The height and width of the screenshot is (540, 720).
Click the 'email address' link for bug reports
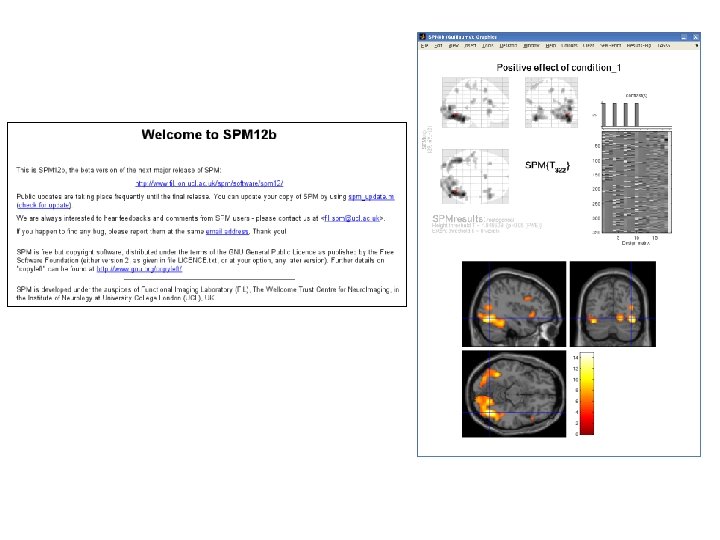click(227, 231)
